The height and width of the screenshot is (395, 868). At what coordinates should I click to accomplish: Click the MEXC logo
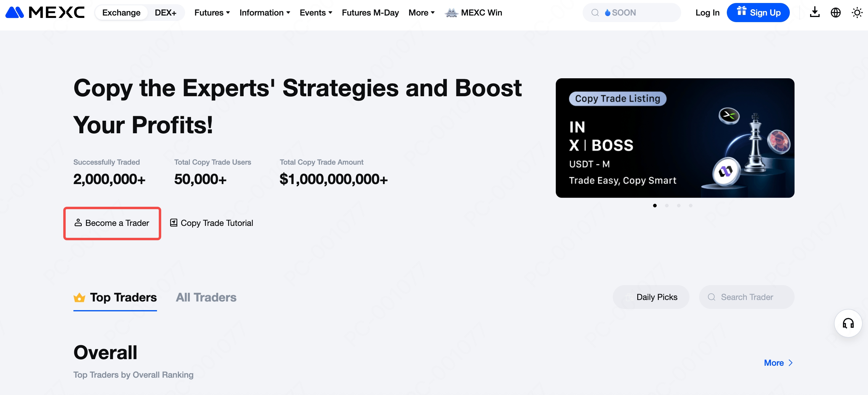[x=45, y=13]
